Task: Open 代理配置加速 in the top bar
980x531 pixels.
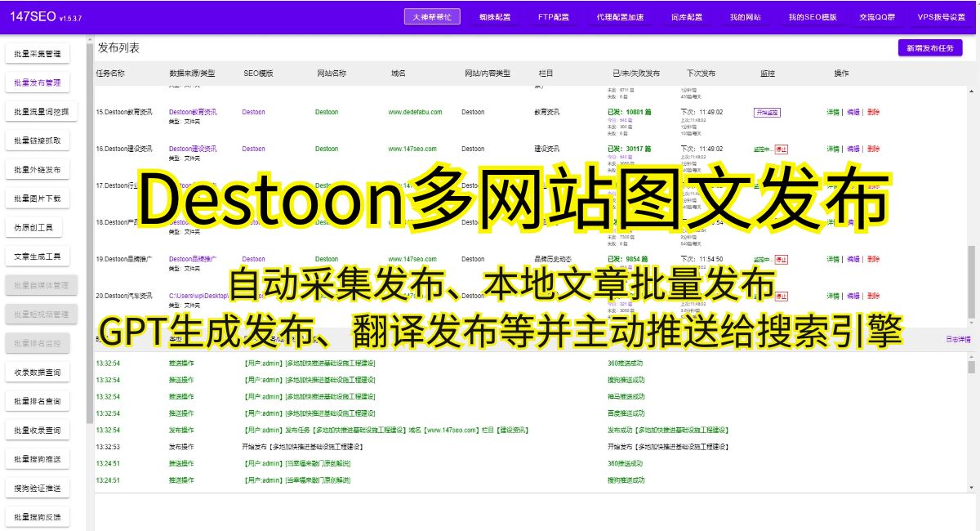Action: coord(620,16)
